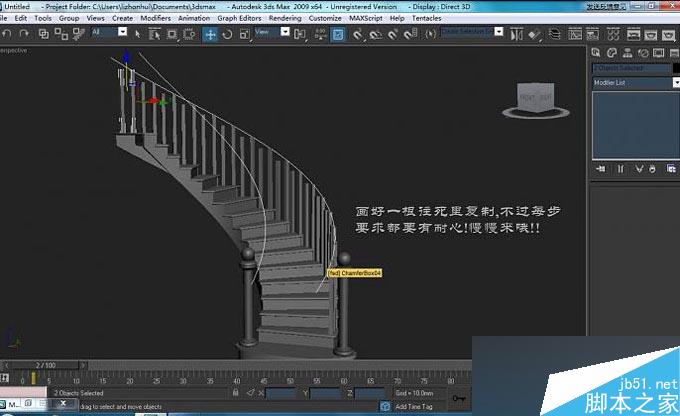Image resolution: width=680 pixels, height=416 pixels.
Task: Toggle 3D Snaps magnet icon
Action: click(357, 34)
